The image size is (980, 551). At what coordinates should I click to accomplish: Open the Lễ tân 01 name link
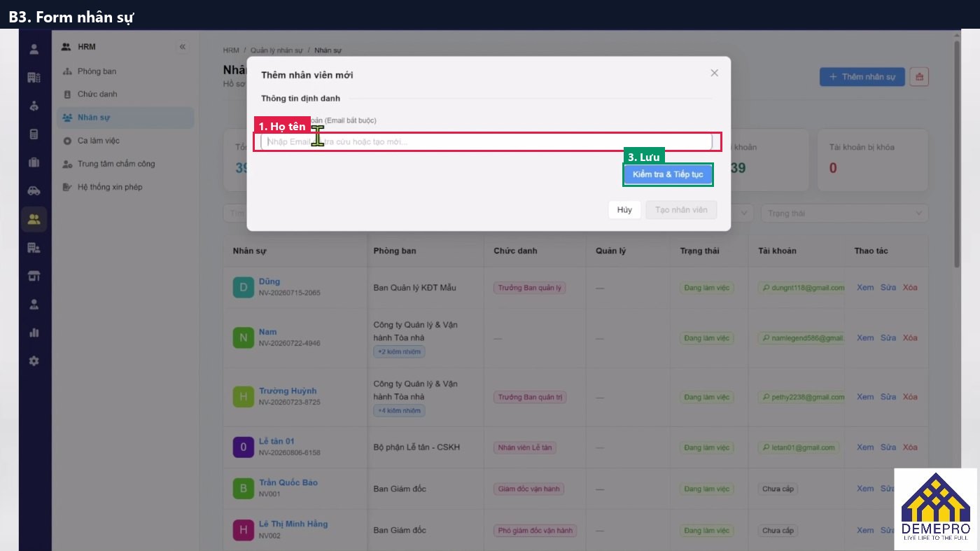point(276,441)
